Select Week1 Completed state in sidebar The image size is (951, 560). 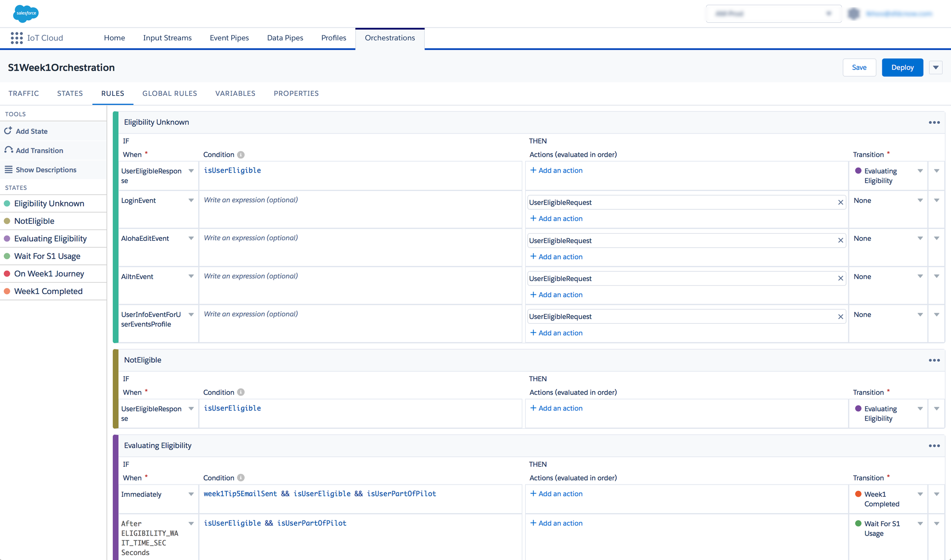pyautogui.click(x=53, y=291)
